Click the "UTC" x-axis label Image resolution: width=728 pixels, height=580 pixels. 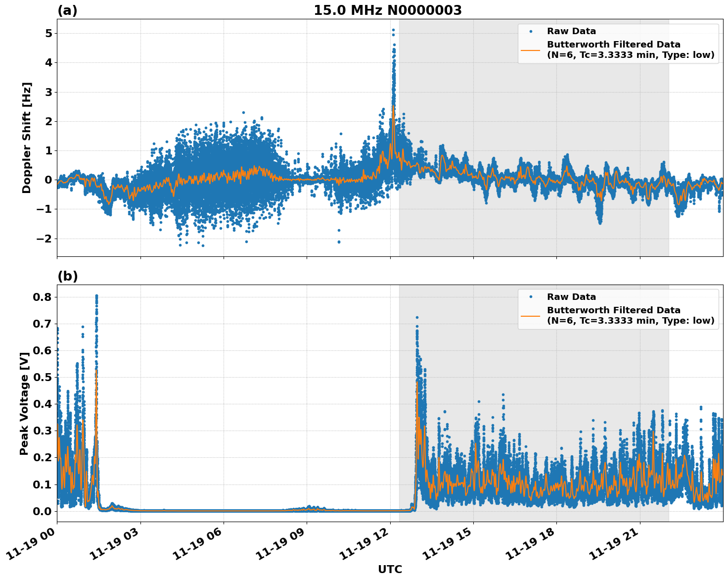coord(390,570)
